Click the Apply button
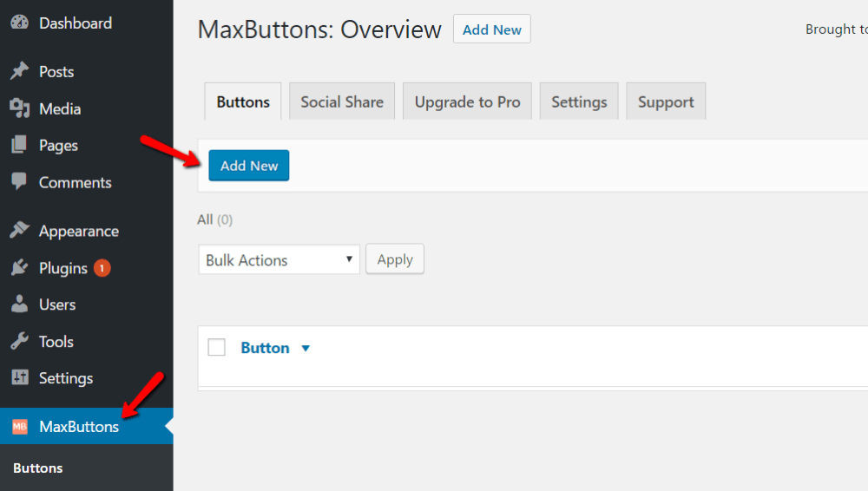The image size is (868, 491). (395, 259)
